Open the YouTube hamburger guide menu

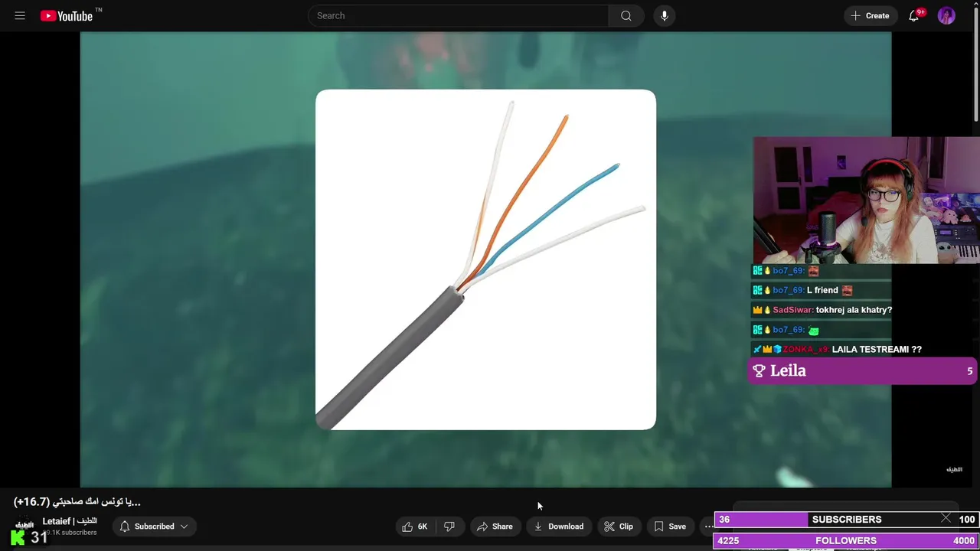(x=20, y=15)
